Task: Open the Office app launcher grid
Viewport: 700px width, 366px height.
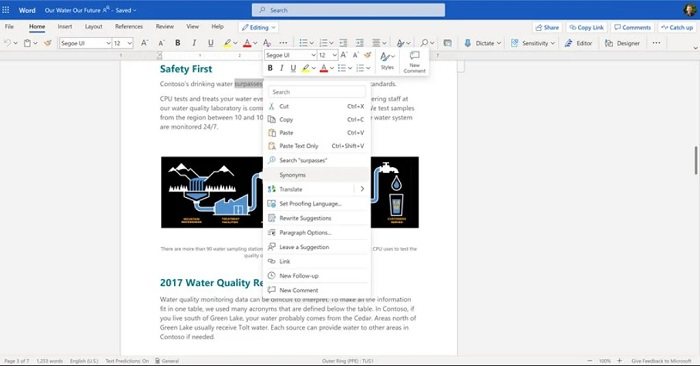Action: click(6, 10)
